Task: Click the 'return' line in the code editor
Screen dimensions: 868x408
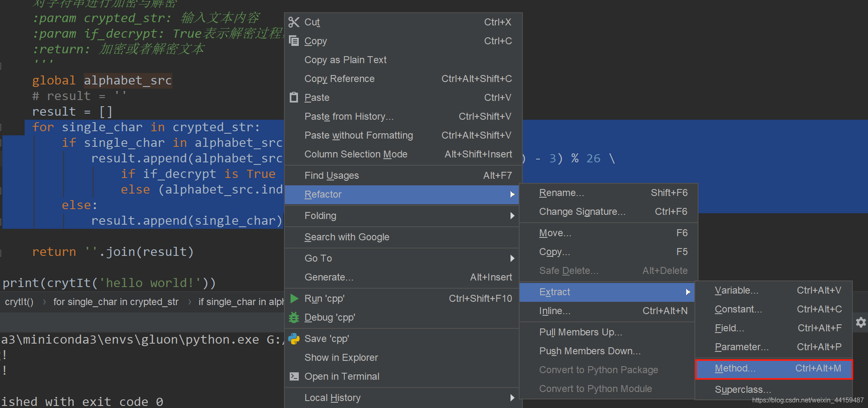Action: pos(113,252)
